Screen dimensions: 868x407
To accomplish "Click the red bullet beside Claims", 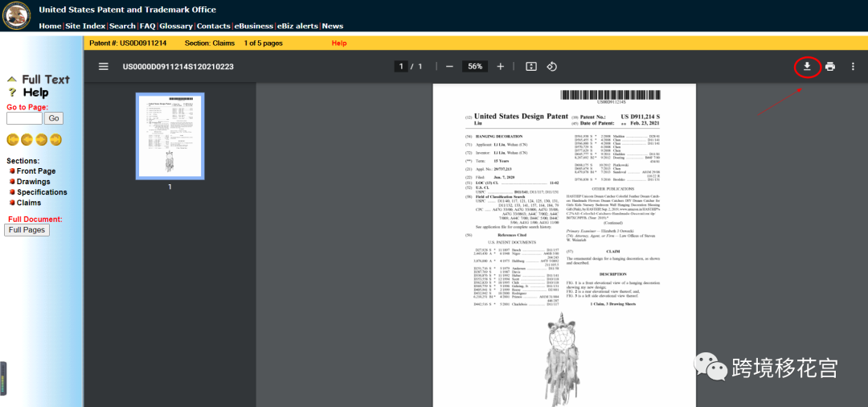I will tap(11, 203).
